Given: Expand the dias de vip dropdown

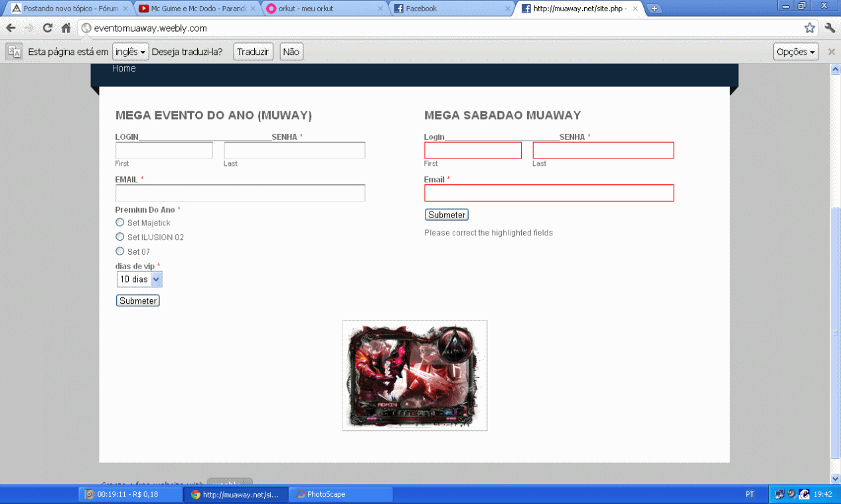Looking at the screenshot, I should 139,279.
